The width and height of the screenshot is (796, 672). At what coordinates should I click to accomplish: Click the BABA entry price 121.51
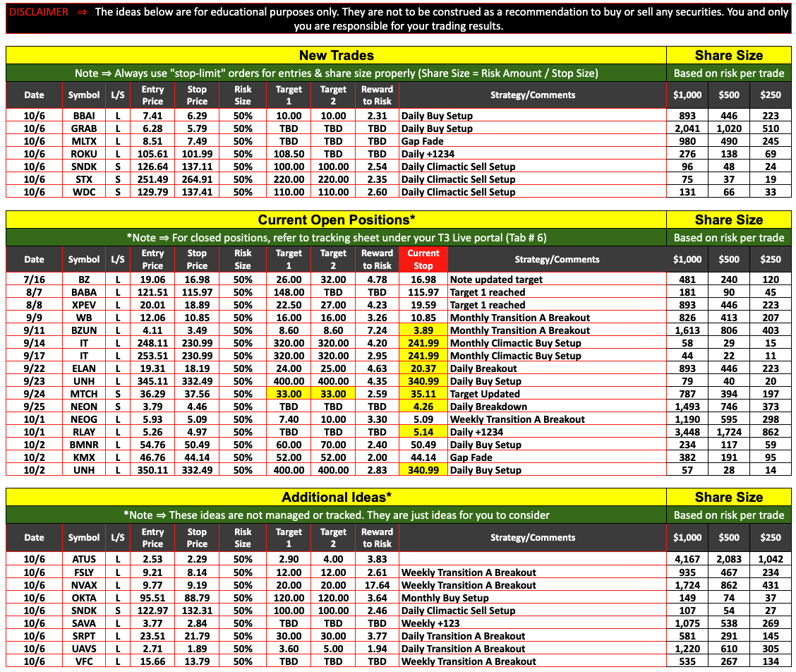tap(152, 292)
